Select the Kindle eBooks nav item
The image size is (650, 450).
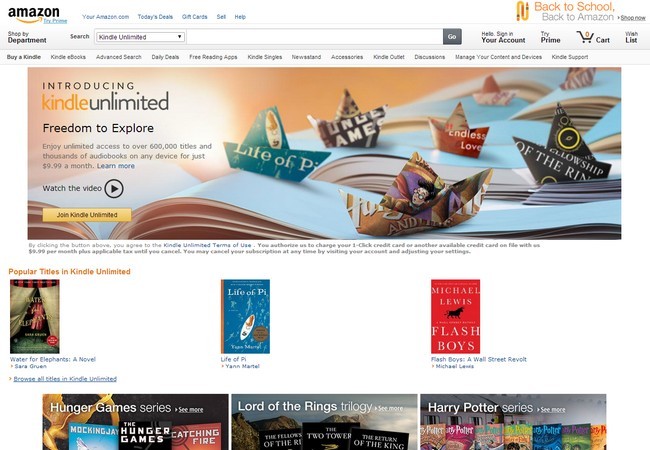click(68, 57)
